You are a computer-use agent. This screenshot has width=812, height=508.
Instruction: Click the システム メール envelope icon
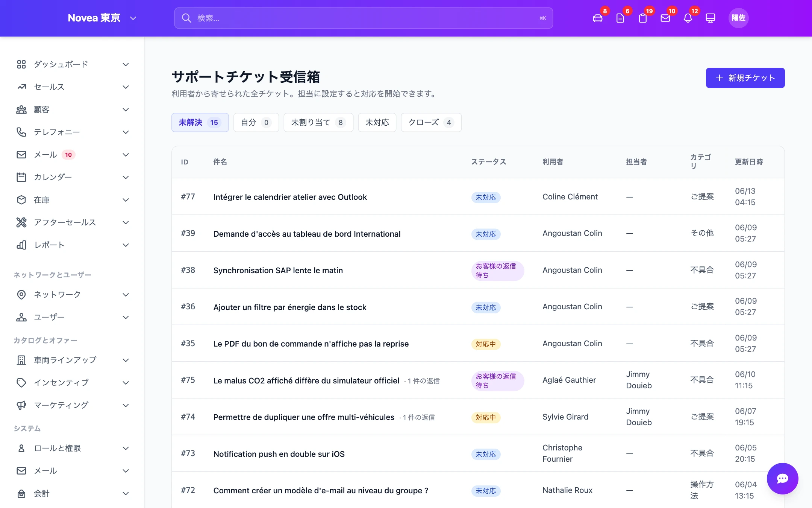21,471
